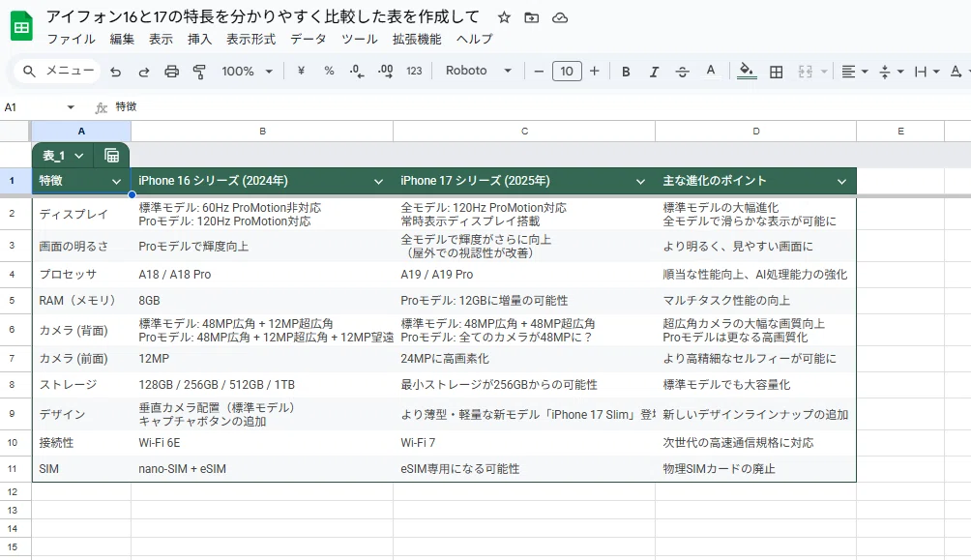Viewport: 971px width, 560px height.
Task: Select the nano-SIM + eSIM cell
Action: coord(262,469)
